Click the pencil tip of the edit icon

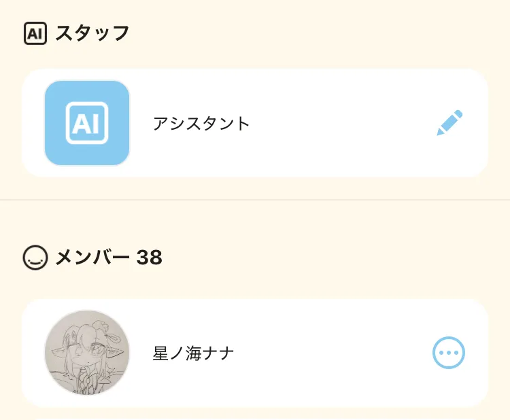440,133
